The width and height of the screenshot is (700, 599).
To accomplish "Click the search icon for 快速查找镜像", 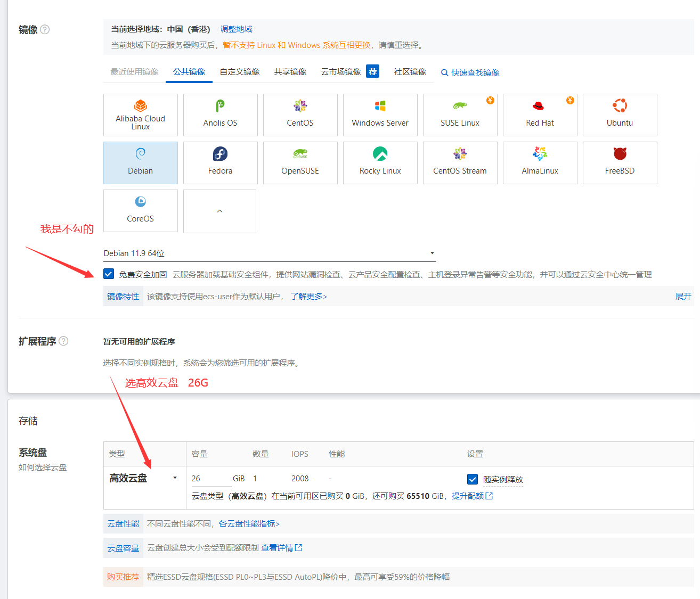I will [x=444, y=73].
